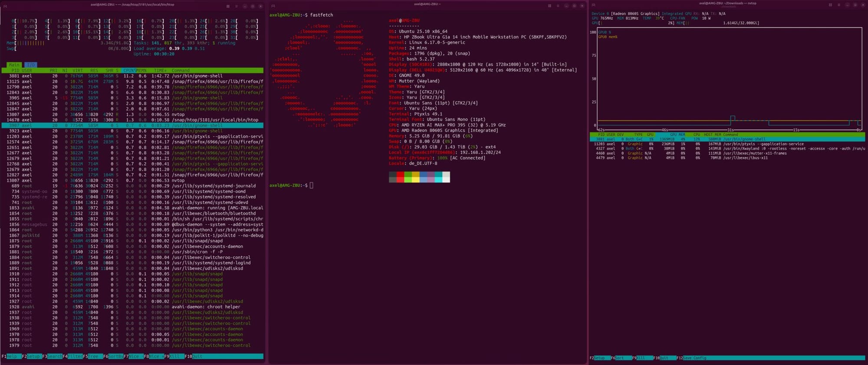Click tab overview icon in fastfetch terminal

[549, 6]
